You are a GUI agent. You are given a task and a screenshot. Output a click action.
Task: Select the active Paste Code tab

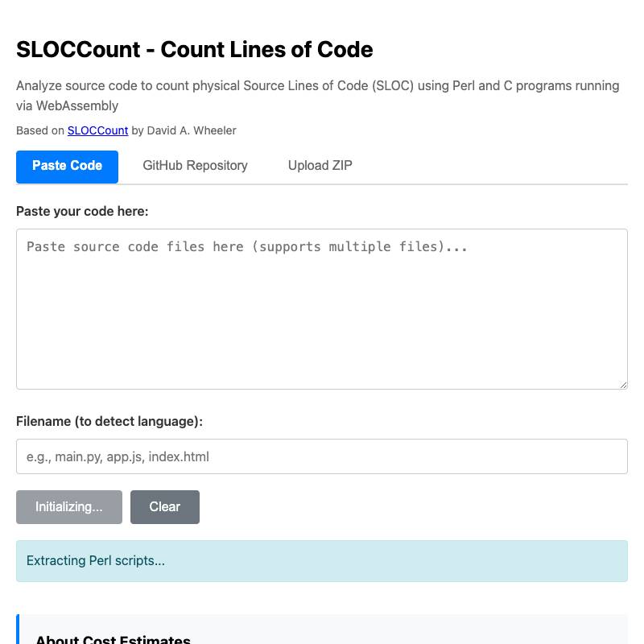67,166
